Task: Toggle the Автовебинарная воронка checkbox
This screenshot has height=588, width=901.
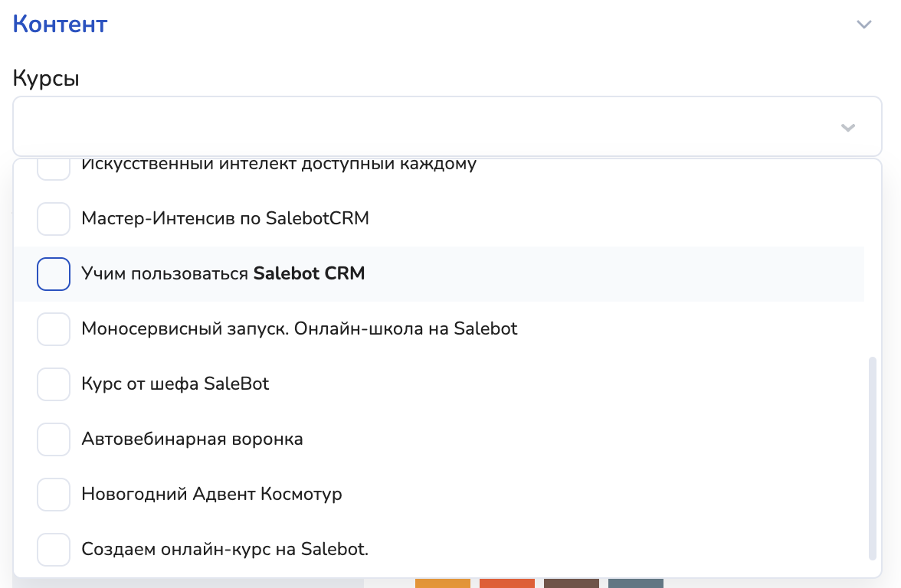Action: click(54, 439)
